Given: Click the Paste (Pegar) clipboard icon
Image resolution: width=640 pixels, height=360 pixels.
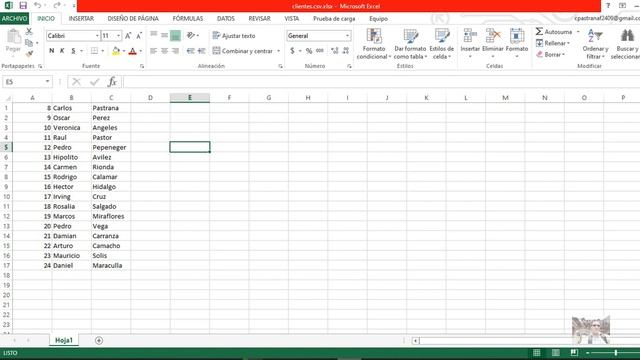Looking at the screenshot, I should pos(13,37).
